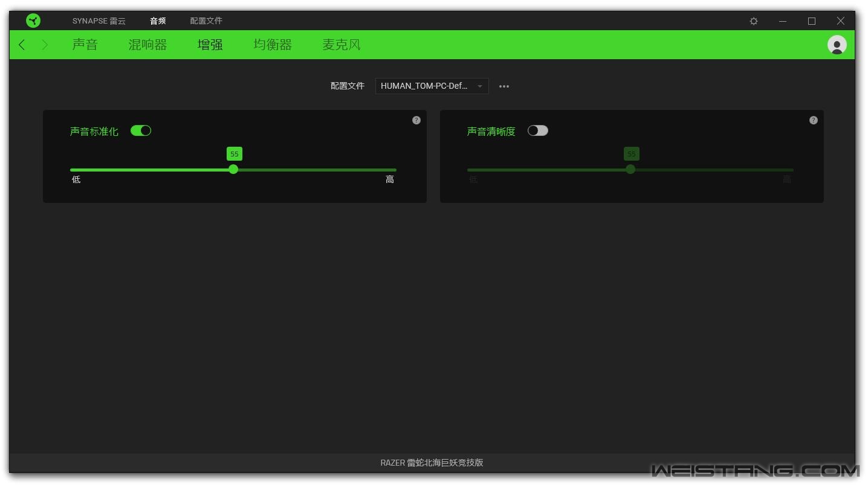Click the 声音清晰度 slider handle
This screenshot has height=485, width=868.
click(x=630, y=170)
